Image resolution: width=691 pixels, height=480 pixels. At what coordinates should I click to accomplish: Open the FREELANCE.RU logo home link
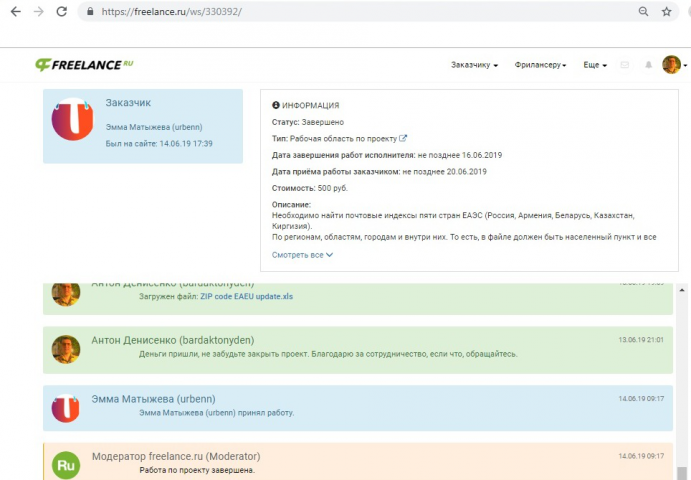(x=84, y=65)
